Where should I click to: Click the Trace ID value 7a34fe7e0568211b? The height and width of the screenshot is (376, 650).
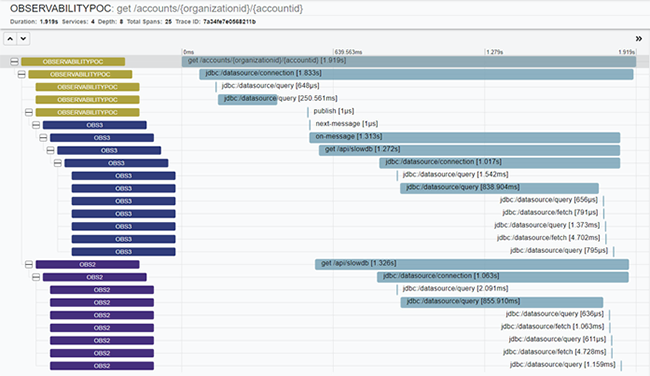tap(229, 22)
